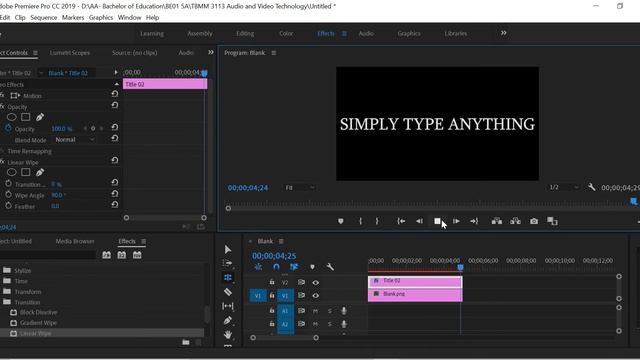Step forward one frame

pos(456,221)
